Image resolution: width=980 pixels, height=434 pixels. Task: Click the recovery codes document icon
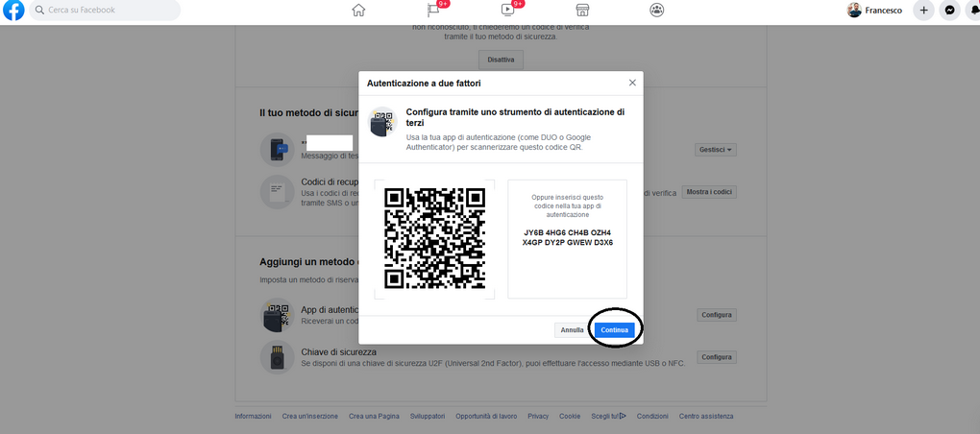pyautogui.click(x=277, y=192)
